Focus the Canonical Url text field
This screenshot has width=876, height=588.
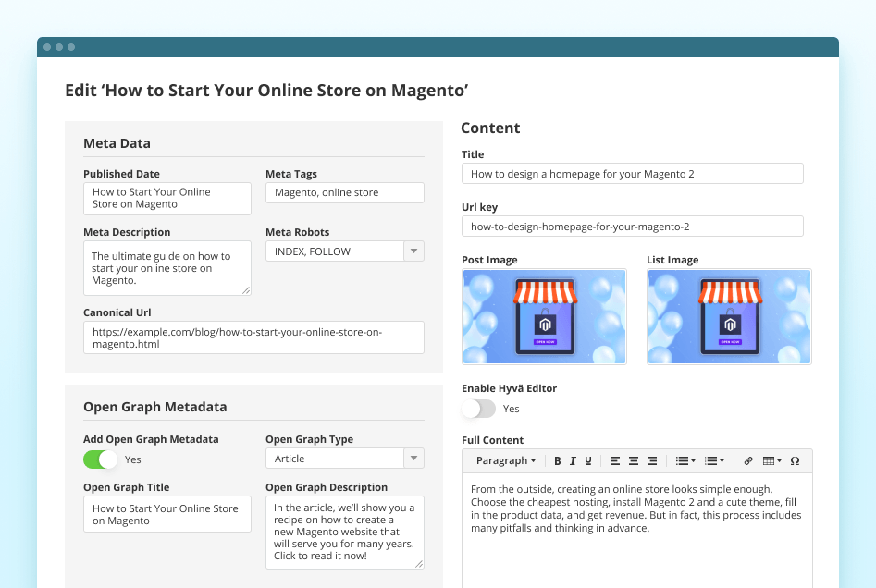253,337
